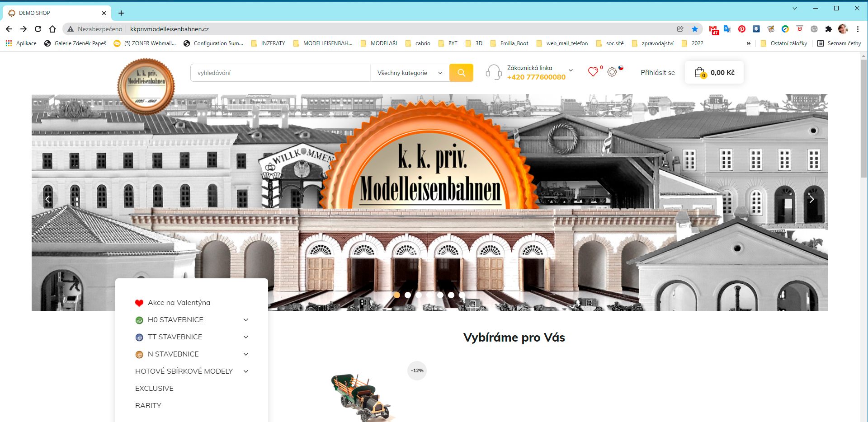Click the Nezabezpečeno warning site info
Viewport: 868px width, 422px height.
tap(94, 29)
